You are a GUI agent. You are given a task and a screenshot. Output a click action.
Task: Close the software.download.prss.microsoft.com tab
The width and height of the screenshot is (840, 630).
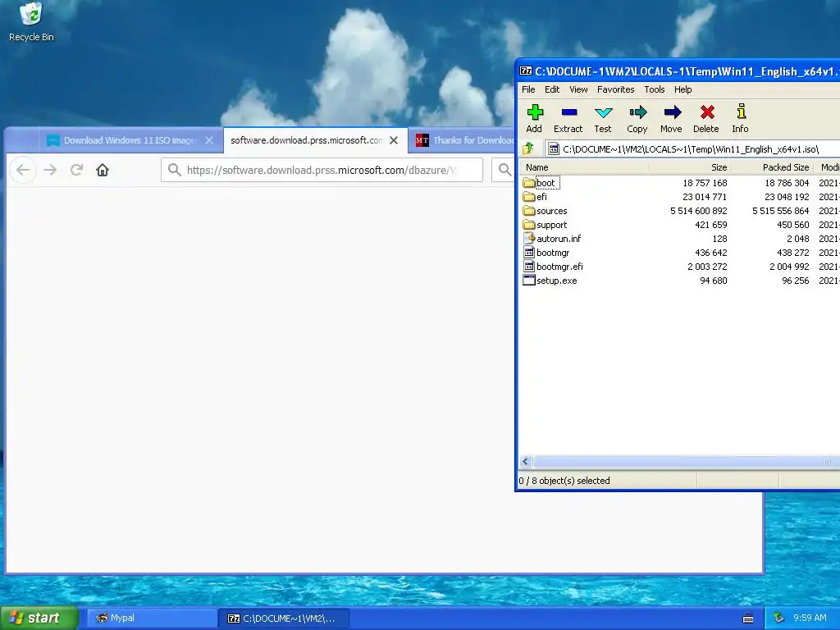[x=394, y=140]
